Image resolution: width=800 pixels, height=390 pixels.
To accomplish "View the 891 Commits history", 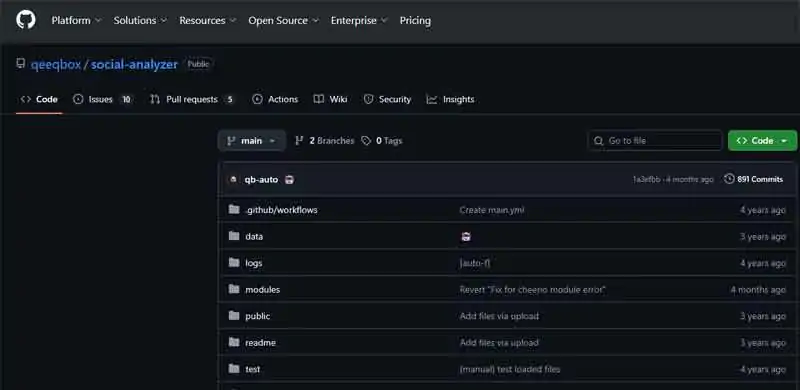I will [754, 179].
